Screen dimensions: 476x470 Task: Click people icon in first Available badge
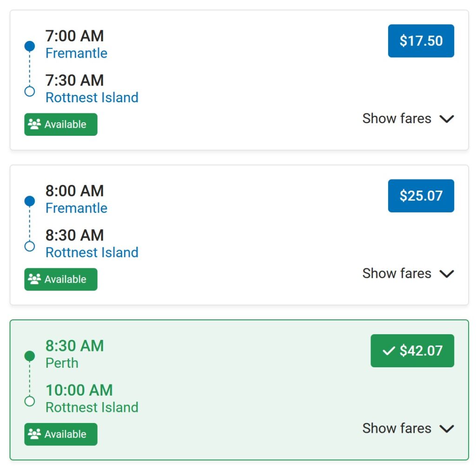(x=34, y=124)
